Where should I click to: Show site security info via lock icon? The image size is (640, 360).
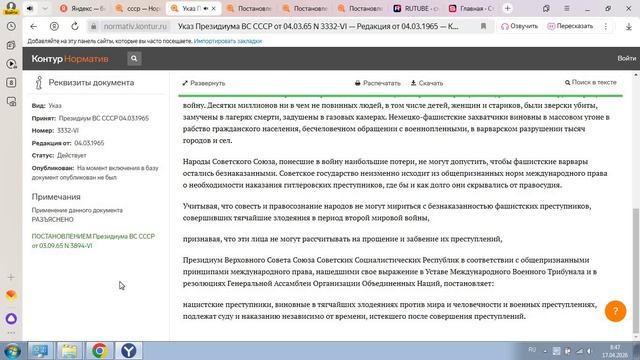tap(93, 26)
